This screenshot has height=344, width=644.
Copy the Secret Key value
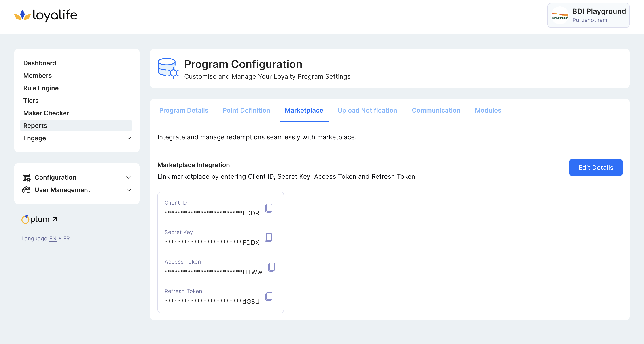[x=268, y=237]
